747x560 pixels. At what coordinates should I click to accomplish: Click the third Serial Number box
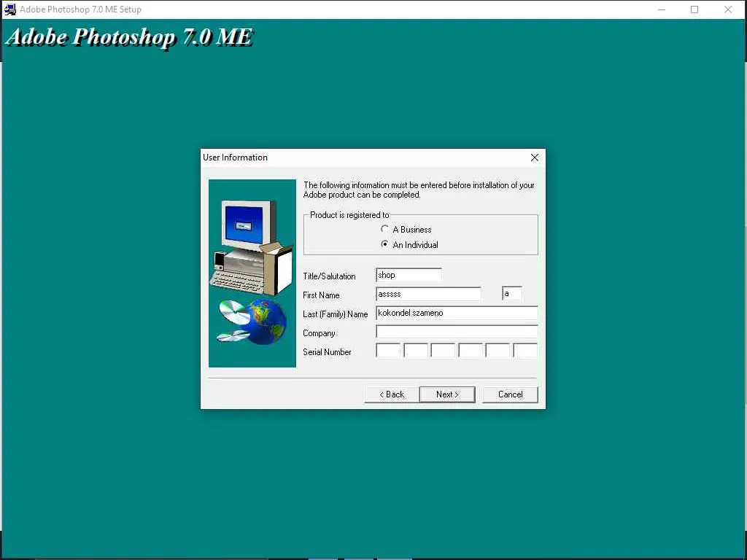click(443, 351)
